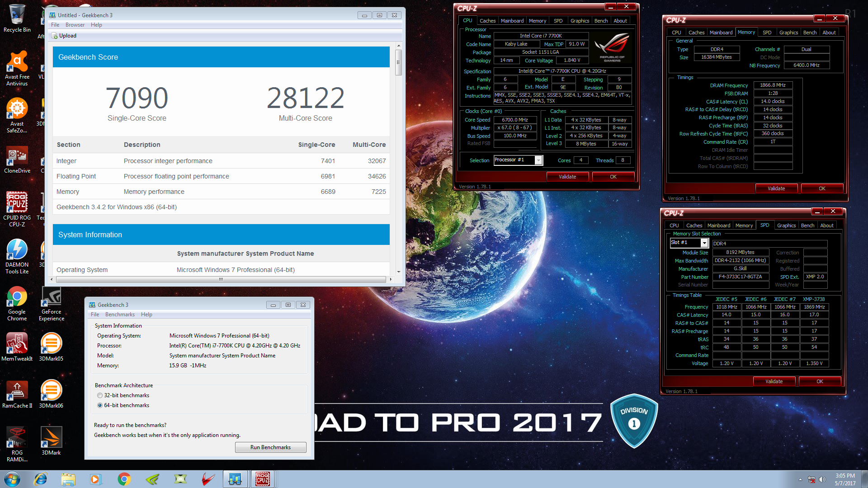This screenshot has height=488, width=868.
Task: Launch 3DMark desktop icon
Action: click(51, 441)
